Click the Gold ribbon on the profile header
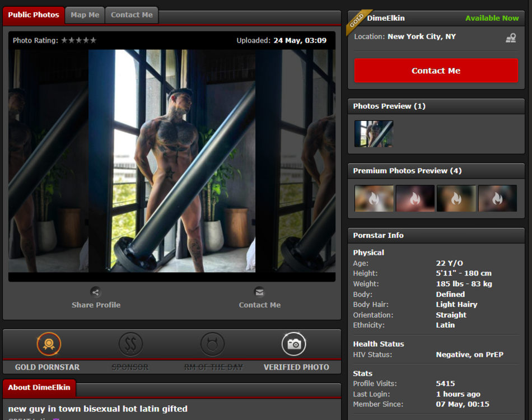The image size is (532, 420). click(x=357, y=22)
